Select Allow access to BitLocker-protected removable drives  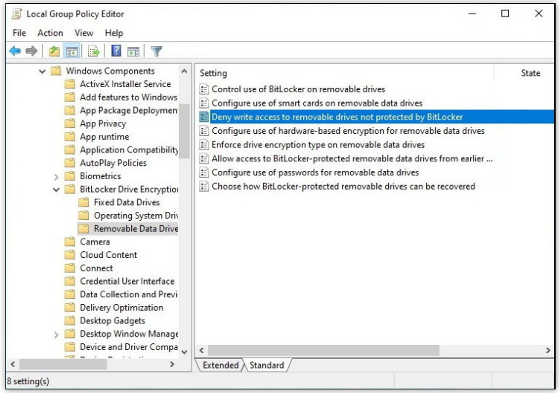[352, 159]
